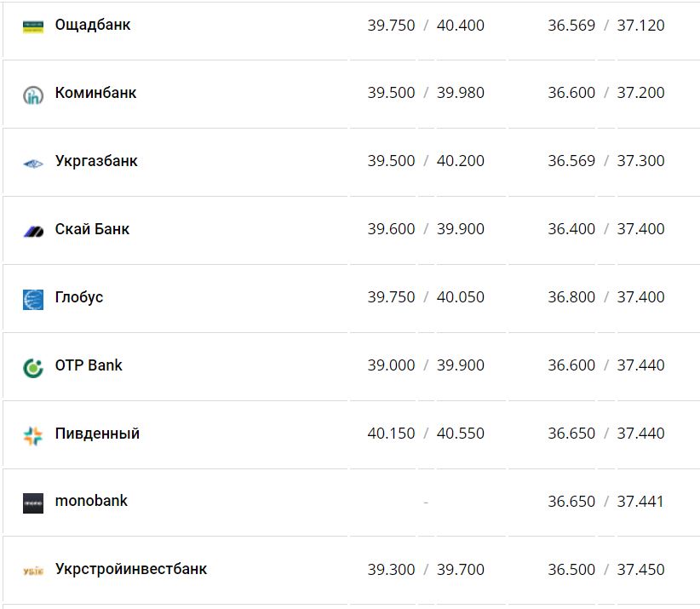Screen dimensions: 700x609
Task: Open the OTP Bank name link
Action: (89, 365)
